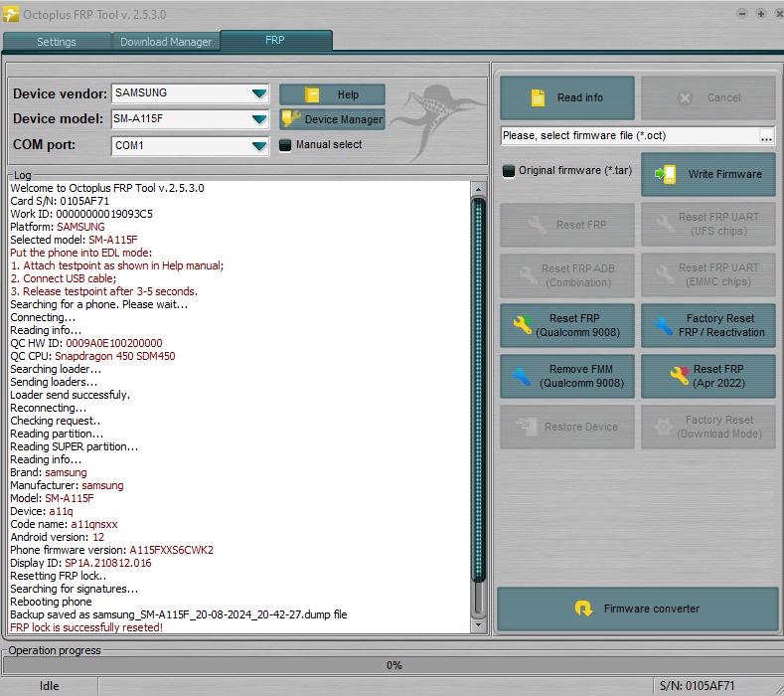Open the Download Manager tab
Viewport: 784px width, 696px height.
[166, 42]
